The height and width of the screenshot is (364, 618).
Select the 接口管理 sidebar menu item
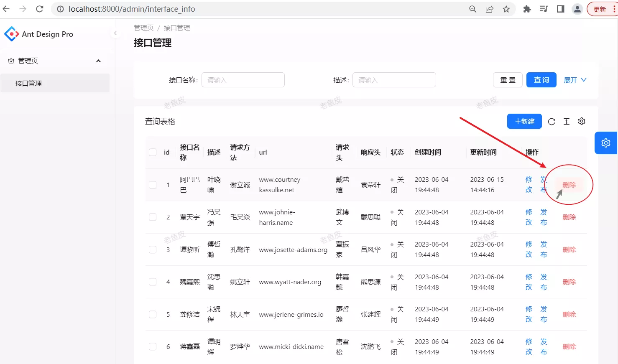(x=55, y=83)
